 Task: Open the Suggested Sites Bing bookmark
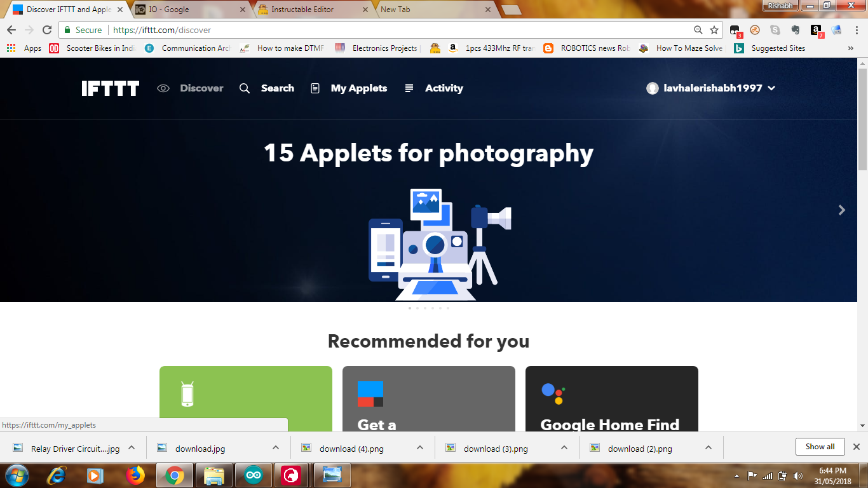[x=770, y=48]
